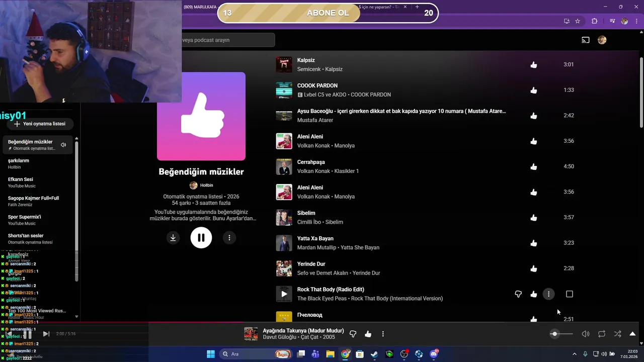Open Steam from taskbar
Viewport: 644px width, 362px height.
(x=374, y=354)
